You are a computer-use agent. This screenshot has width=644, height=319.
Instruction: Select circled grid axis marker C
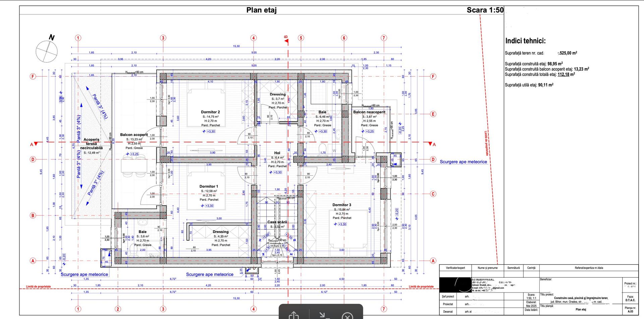[433, 194]
